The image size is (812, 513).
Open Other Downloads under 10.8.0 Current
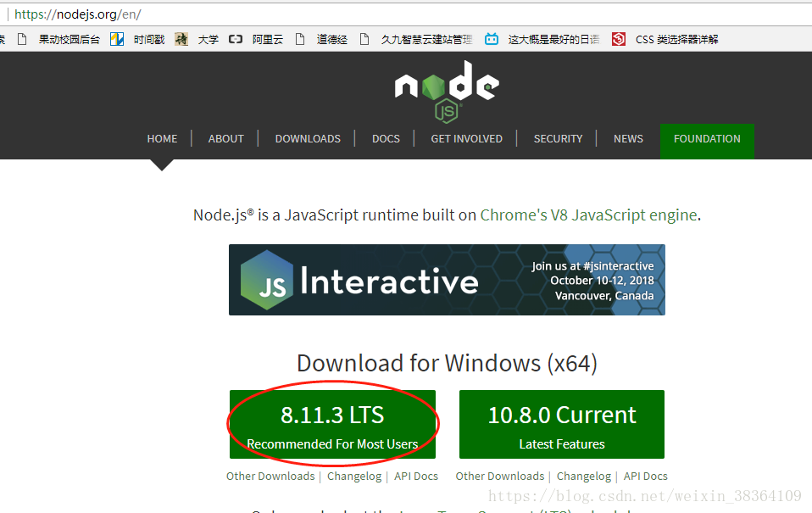tap(500, 477)
